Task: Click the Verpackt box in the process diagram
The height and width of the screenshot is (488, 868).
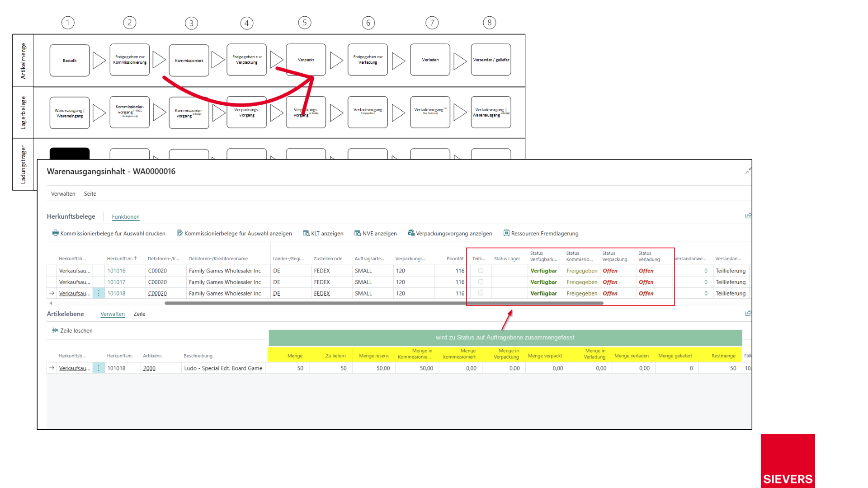Action: (x=306, y=60)
